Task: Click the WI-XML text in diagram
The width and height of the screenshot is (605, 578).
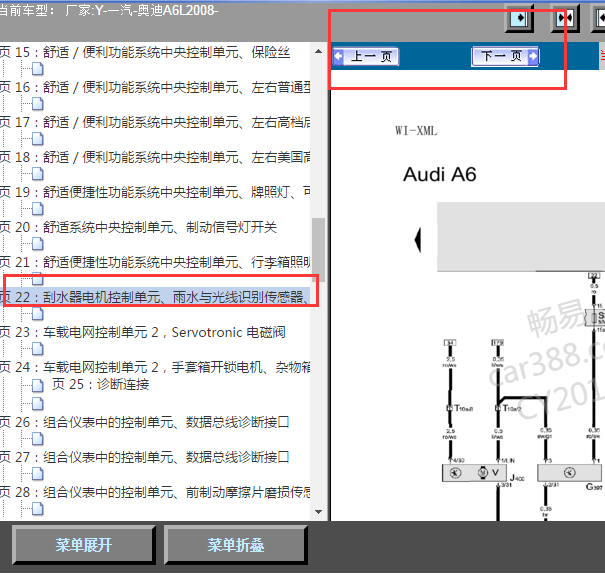Action: [416, 131]
